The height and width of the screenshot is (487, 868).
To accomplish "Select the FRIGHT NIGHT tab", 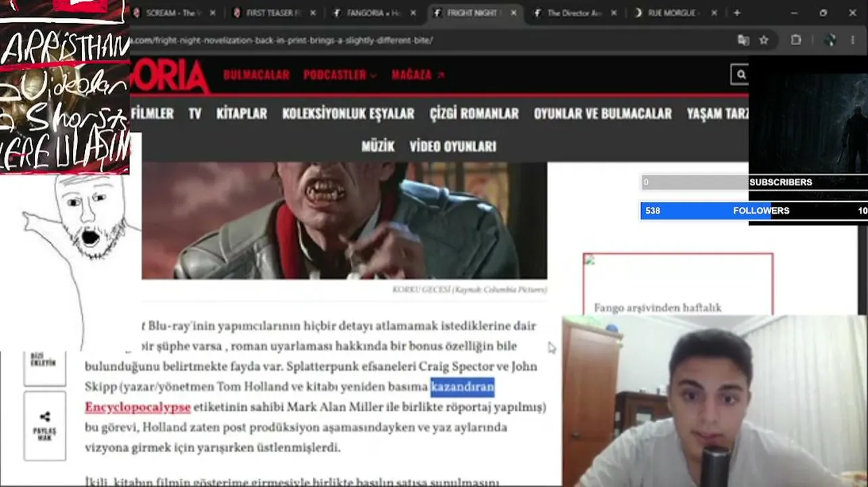I will tap(473, 13).
